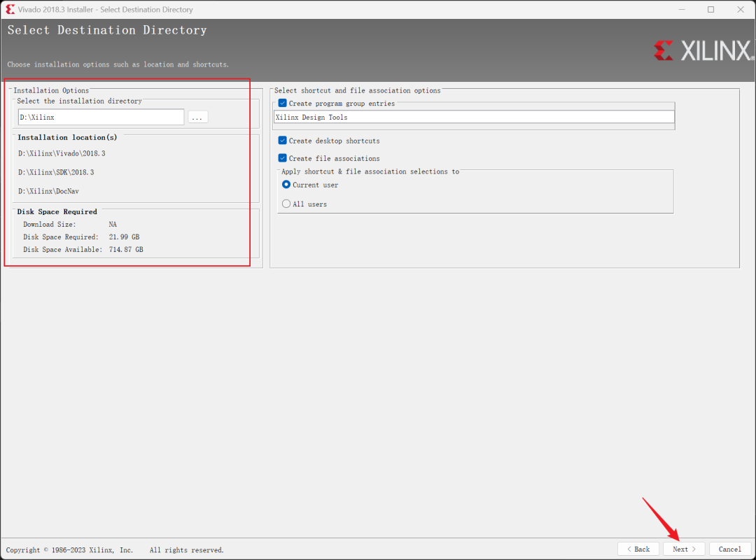The height and width of the screenshot is (560, 756).
Task: Cancel the Vivado installation
Action: tap(730, 549)
